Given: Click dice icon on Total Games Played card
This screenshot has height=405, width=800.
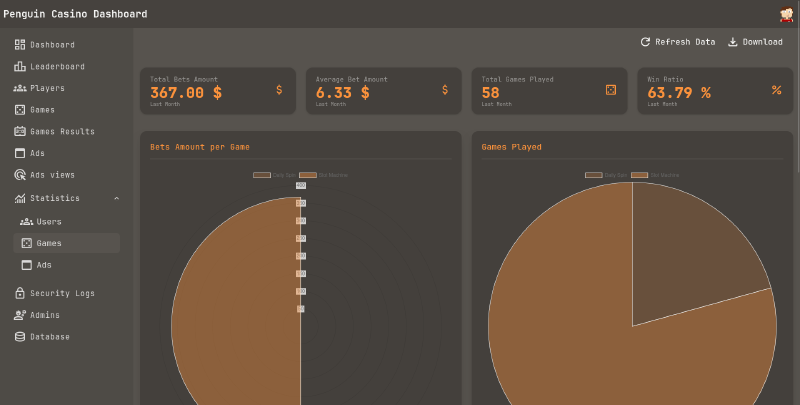Looking at the screenshot, I should pyautogui.click(x=611, y=90).
